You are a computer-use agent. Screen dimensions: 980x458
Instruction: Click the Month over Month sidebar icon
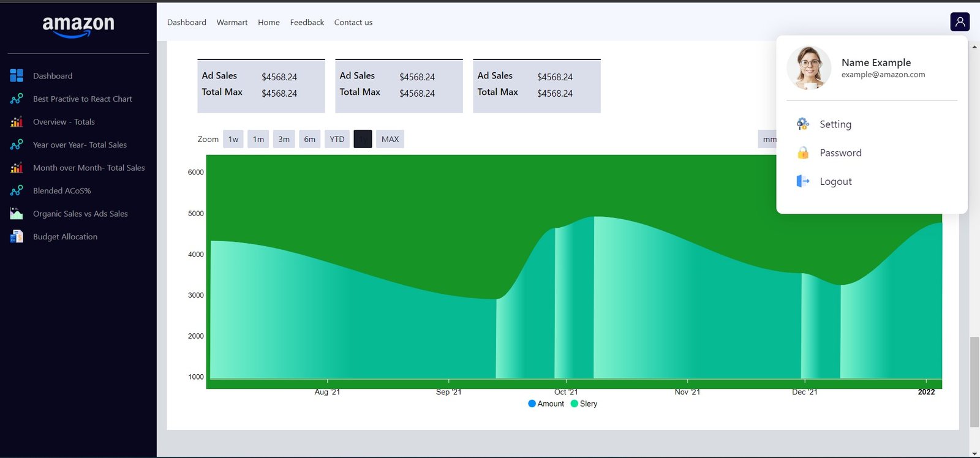point(17,168)
